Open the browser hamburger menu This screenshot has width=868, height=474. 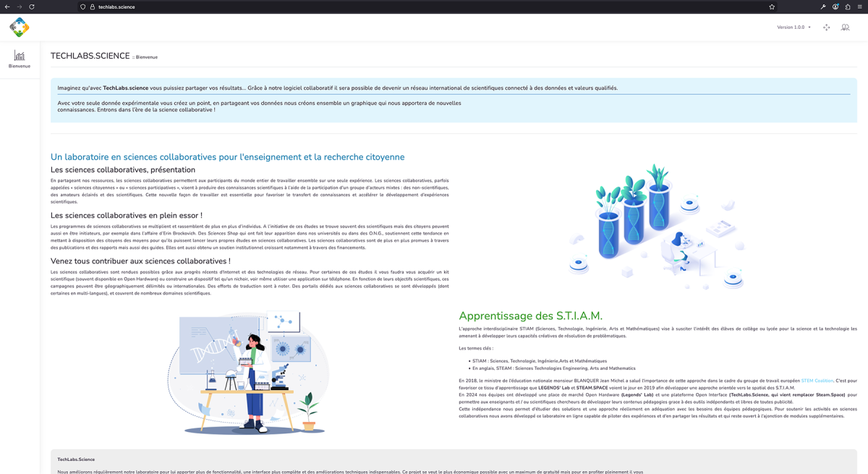(x=859, y=7)
